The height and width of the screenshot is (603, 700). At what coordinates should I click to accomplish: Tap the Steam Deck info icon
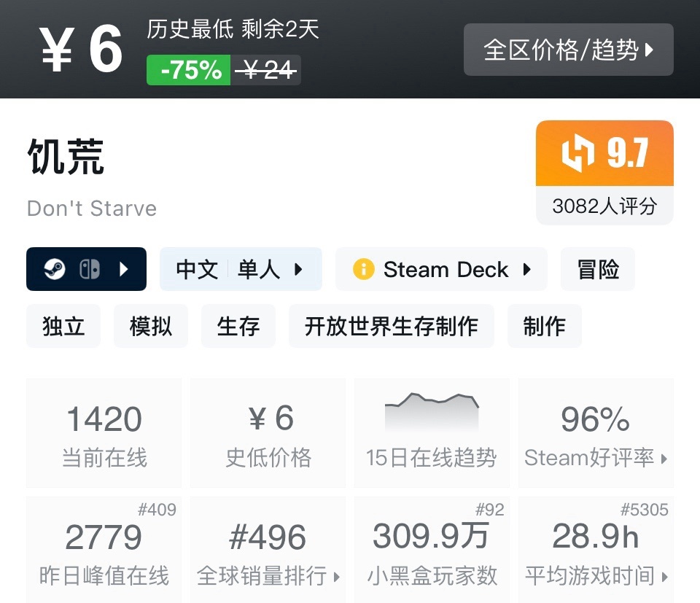pos(363,269)
